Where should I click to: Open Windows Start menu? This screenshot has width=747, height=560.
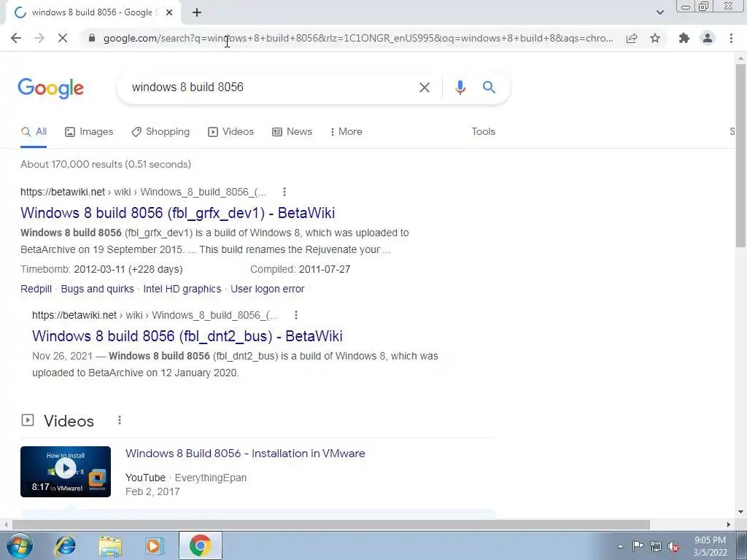coord(20,545)
